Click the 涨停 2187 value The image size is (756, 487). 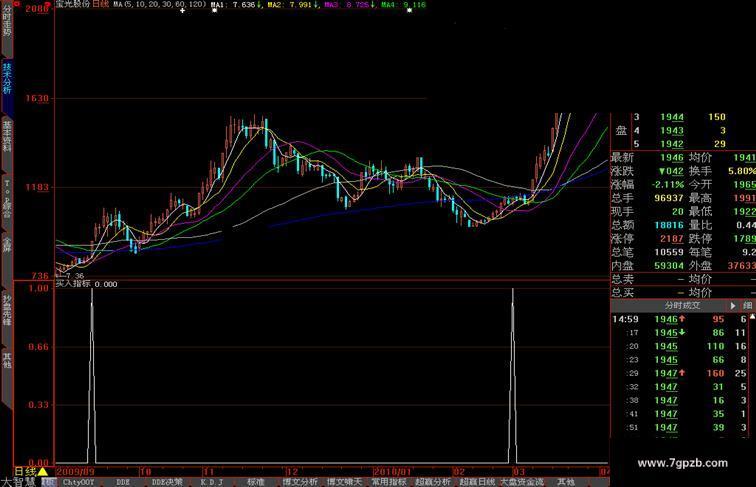click(672, 238)
